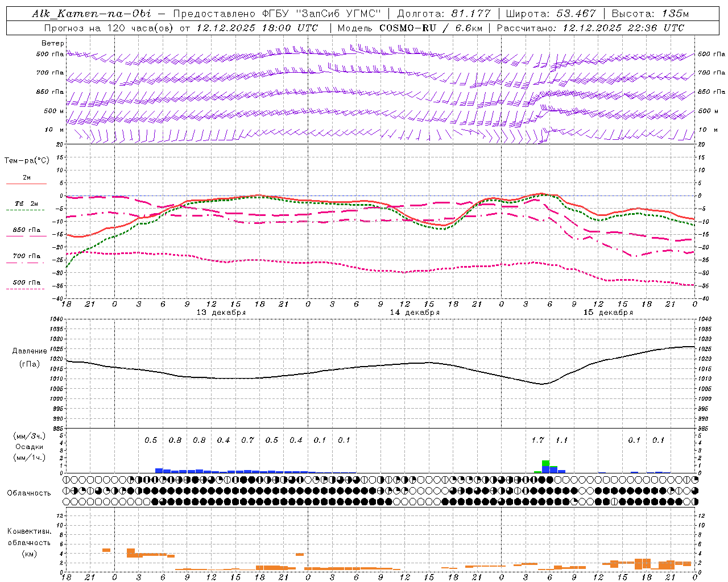The width and height of the screenshot is (728, 582).
Task: Click the 700 гПа temperature legend entry
Action: tap(27, 256)
